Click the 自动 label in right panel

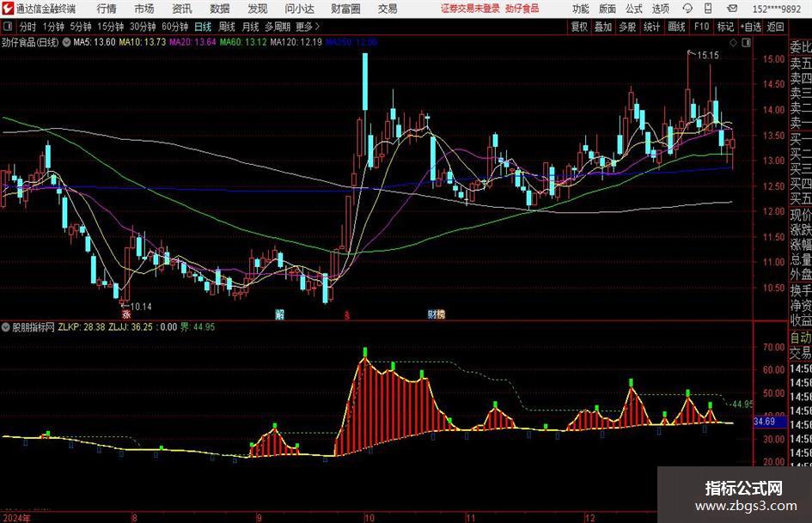click(801, 338)
